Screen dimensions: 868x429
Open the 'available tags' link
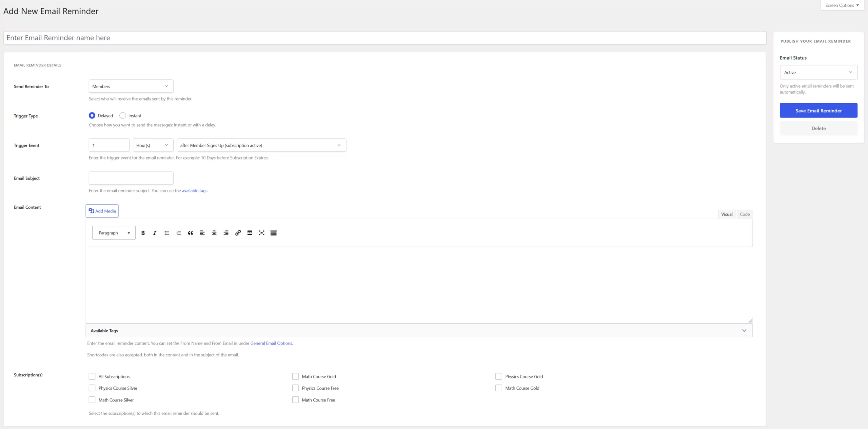tap(195, 191)
